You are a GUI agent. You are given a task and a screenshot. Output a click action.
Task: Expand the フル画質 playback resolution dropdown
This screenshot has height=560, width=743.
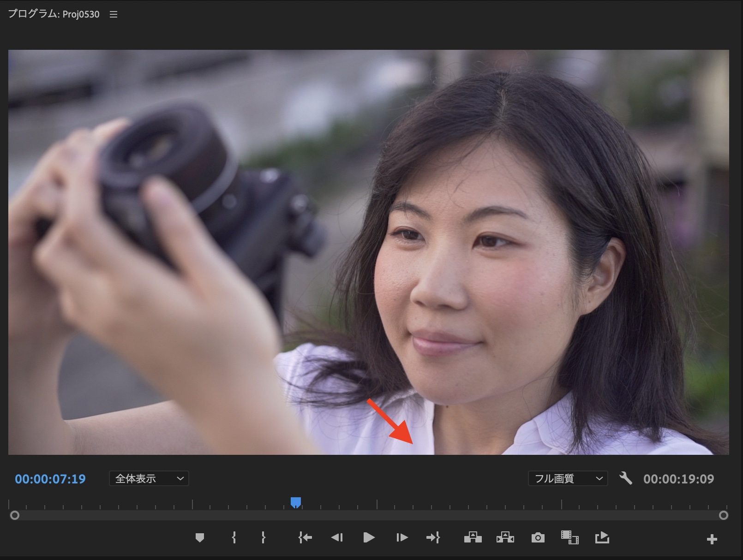(568, 479)
